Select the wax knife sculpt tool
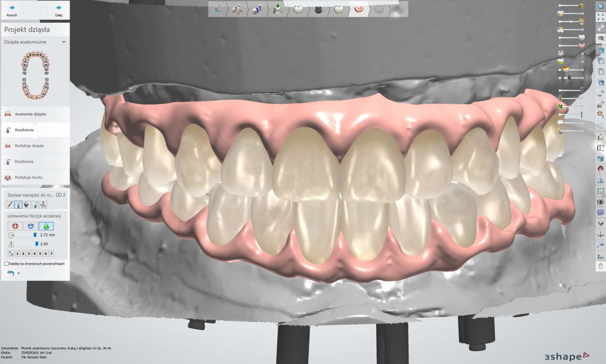 pyautogui.click(x=18, y=204)
